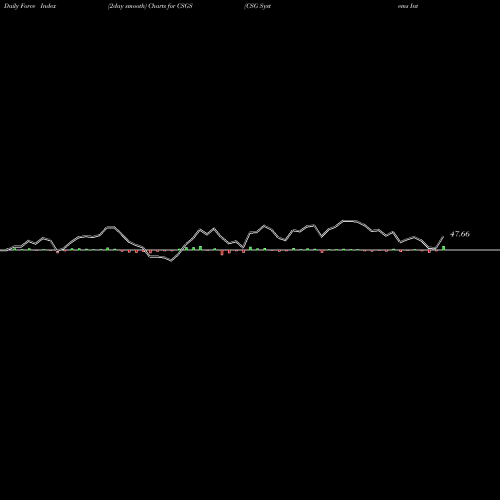The height and width of the screenshot is (500, 500).
Task: Click the 'ems Int' header text
Action: 408,6
